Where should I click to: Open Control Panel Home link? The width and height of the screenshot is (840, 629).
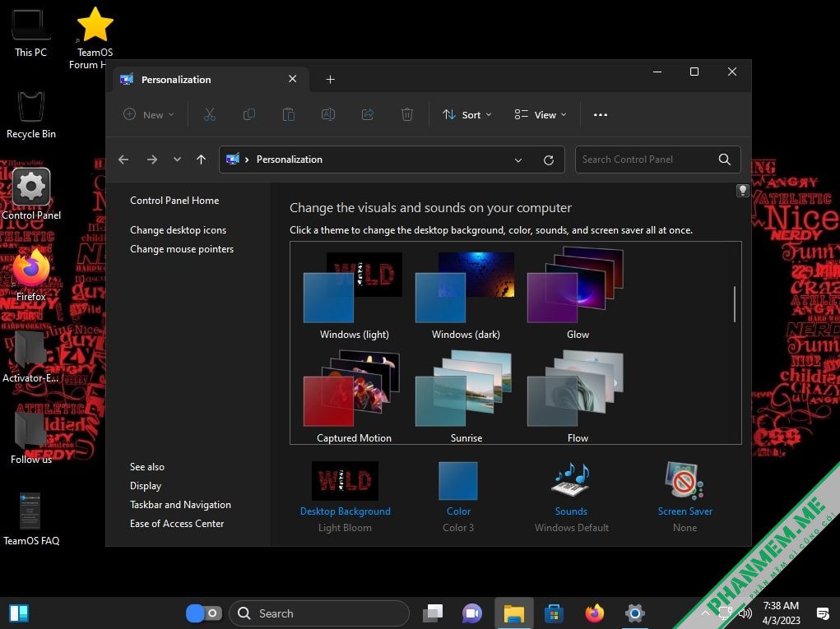pos(174,200)
